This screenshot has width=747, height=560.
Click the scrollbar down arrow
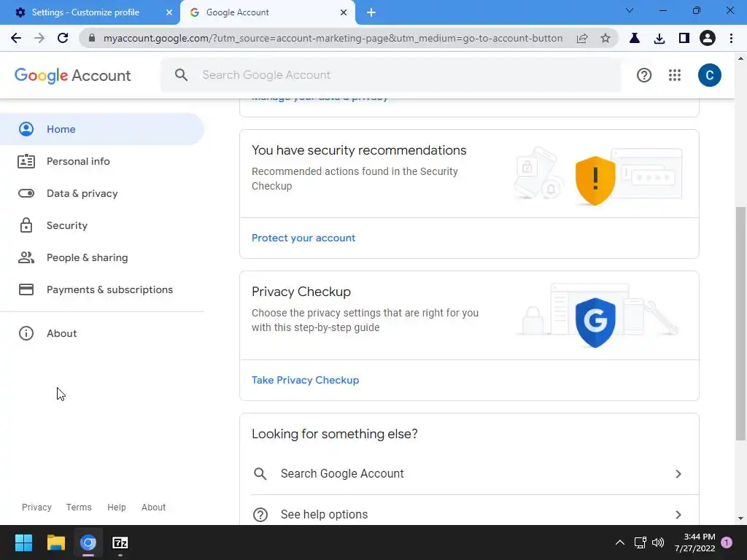click(740, 518)
